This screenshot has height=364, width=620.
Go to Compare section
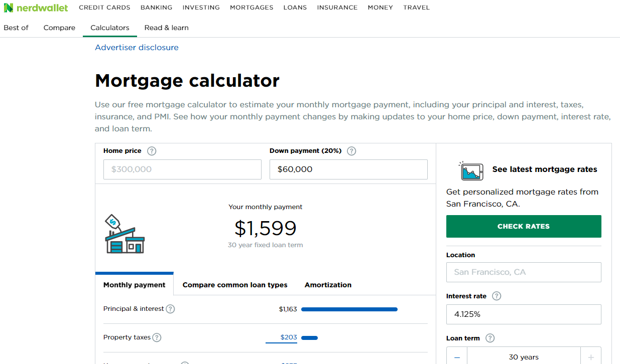click(x=59, y=28)
